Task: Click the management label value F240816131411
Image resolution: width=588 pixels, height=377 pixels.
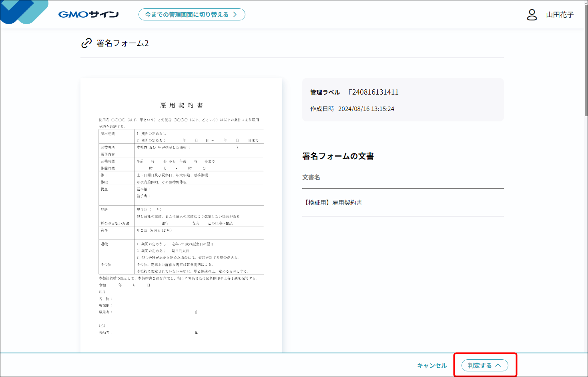Action: click(373, 92)
